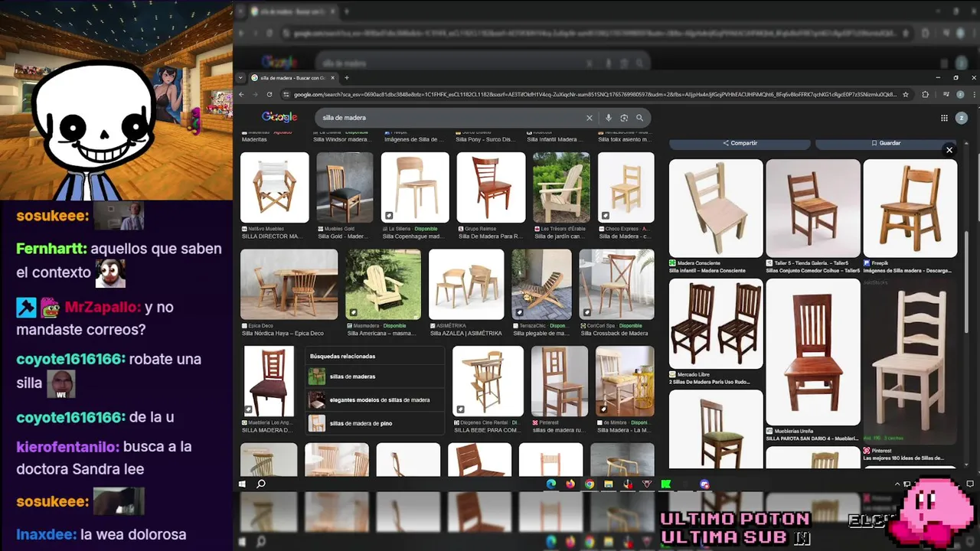Launch Microsoft Edge from the taskbar
Viewport: 980px width, 551px height.
click(x=550, y=484)
